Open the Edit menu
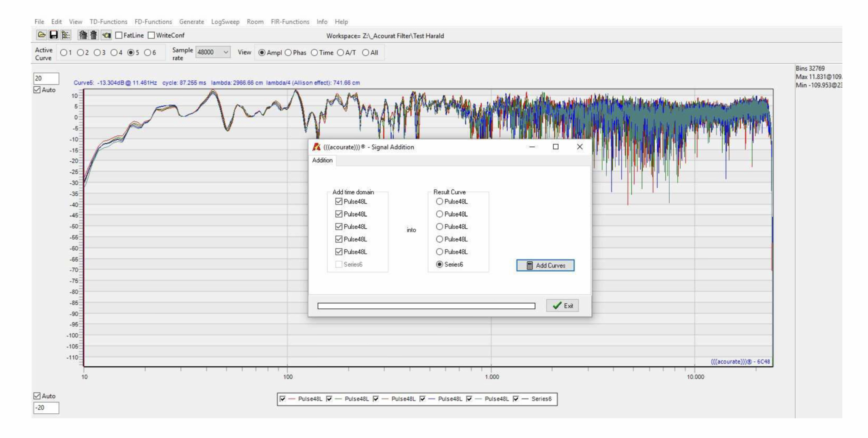 (56, 22)
